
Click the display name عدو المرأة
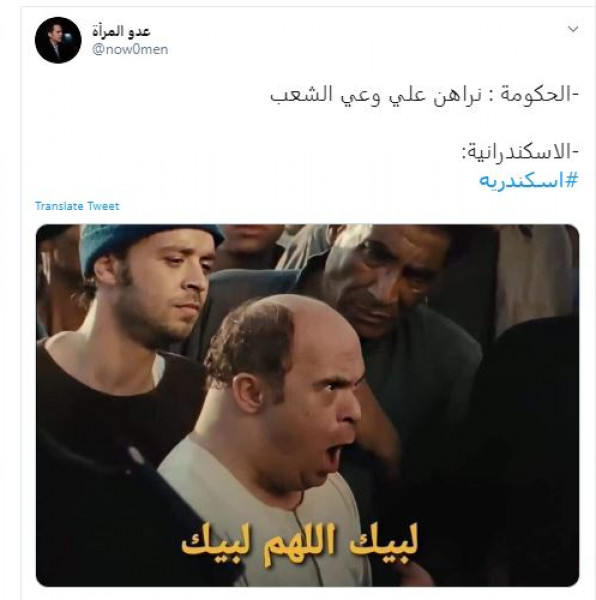[121, 31]
